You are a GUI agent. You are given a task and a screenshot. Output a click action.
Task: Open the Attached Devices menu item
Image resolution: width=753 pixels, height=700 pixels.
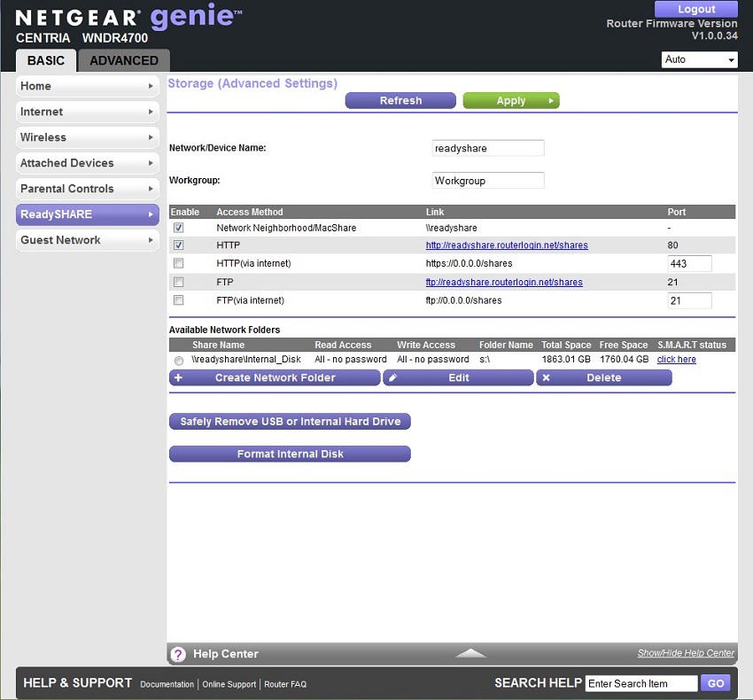click(88, 163)
